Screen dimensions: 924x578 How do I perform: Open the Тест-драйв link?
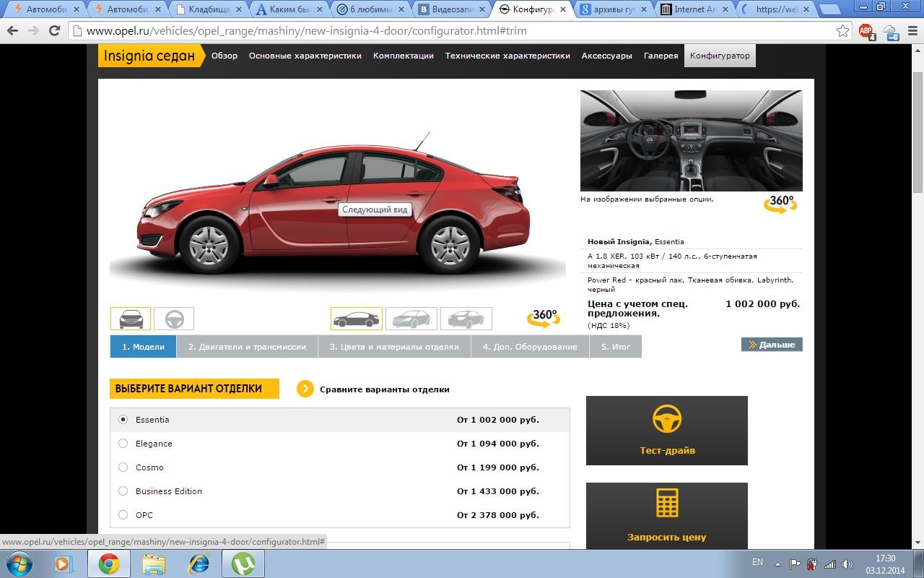667,451
